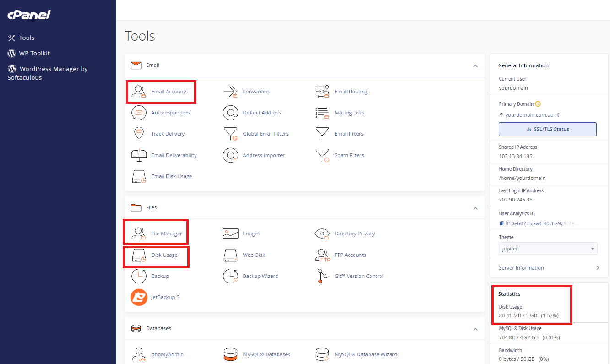Click the Default Address @ icon

point(230,113)
